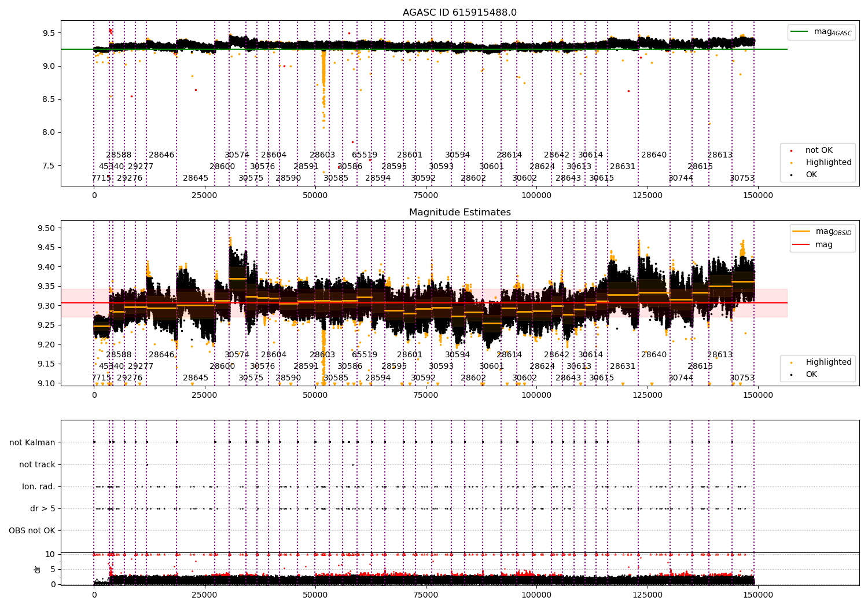Click the 8.5 y-axis tick label
Image resolution: width=868 pixels, height=608 pixels.
click(x=47, y=100)
